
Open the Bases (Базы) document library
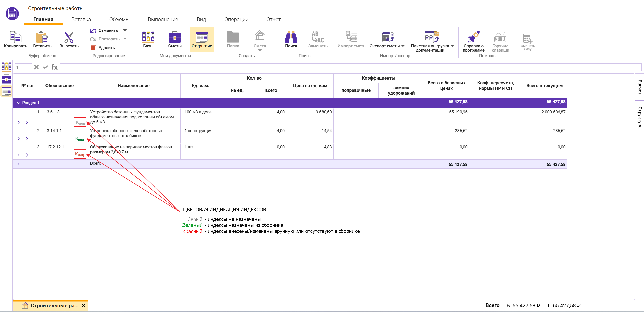pos(148,37)
